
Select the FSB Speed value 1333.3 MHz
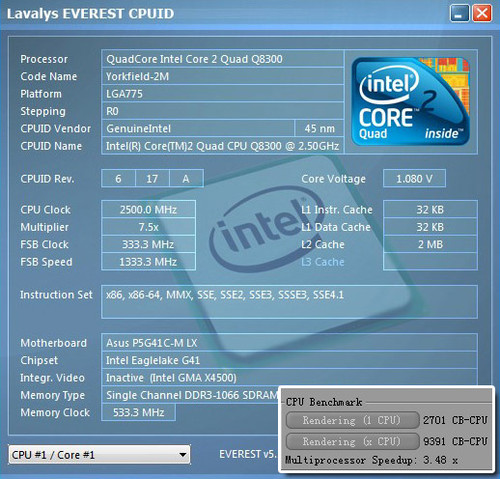pos(148,262)
